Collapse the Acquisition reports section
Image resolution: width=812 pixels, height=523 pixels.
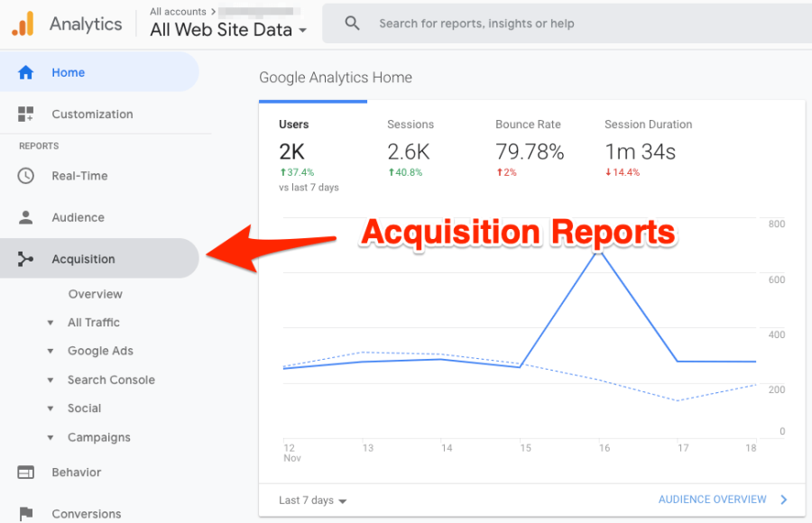click(99, 259)
